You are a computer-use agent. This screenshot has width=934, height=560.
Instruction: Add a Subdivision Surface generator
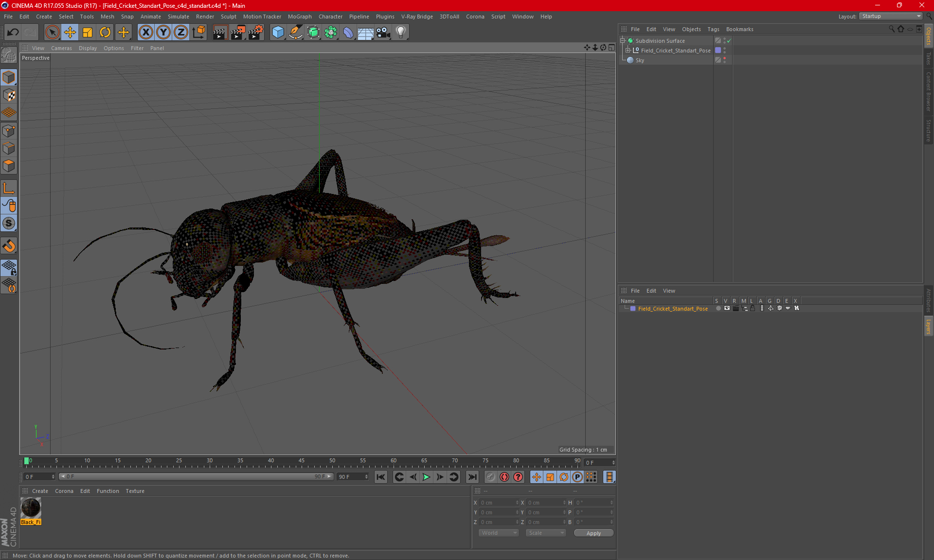coord(313,32)
